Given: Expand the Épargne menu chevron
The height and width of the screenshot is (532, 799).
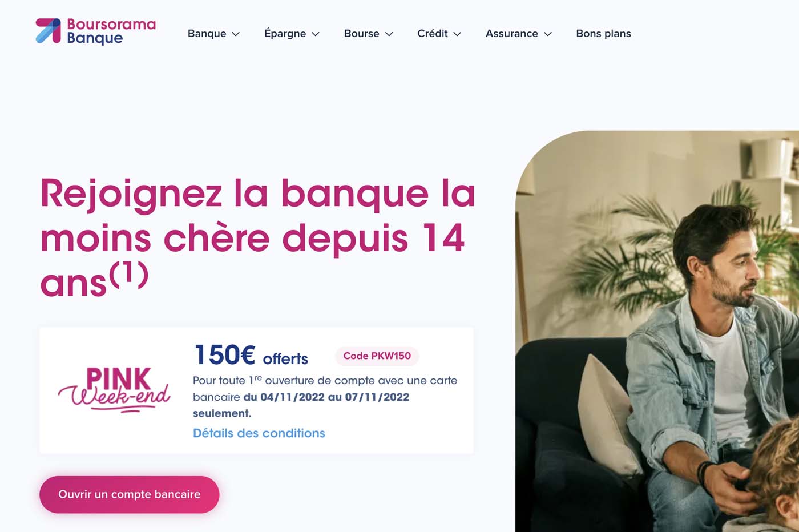Looking at the screenshot, I should (x=316, y=34).
